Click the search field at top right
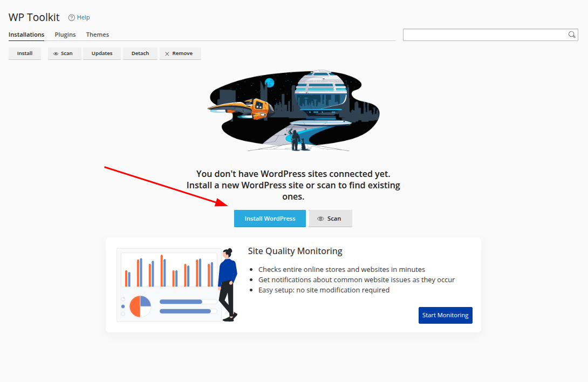 click(490, 35)
